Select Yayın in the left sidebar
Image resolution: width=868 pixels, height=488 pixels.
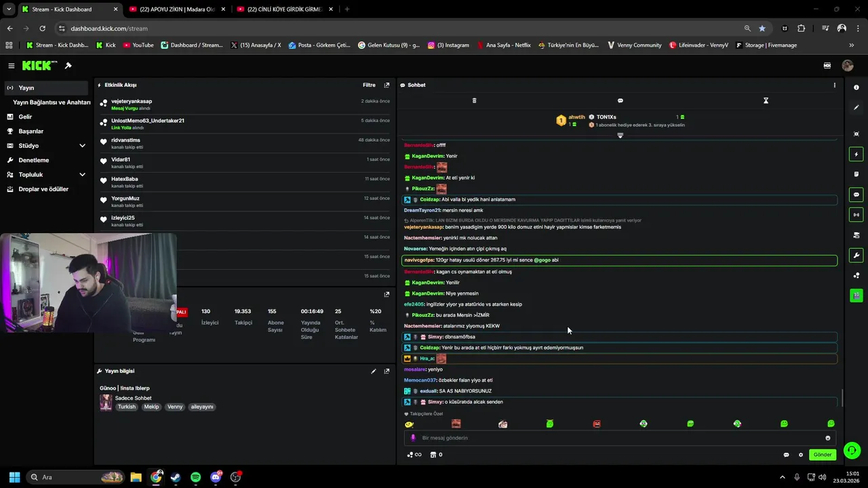tap(46, 87)
